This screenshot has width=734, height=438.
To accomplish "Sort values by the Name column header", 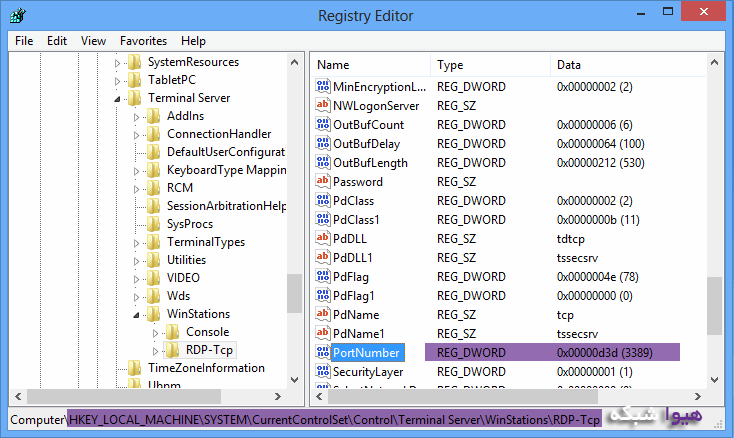I will tap(370, 65).
